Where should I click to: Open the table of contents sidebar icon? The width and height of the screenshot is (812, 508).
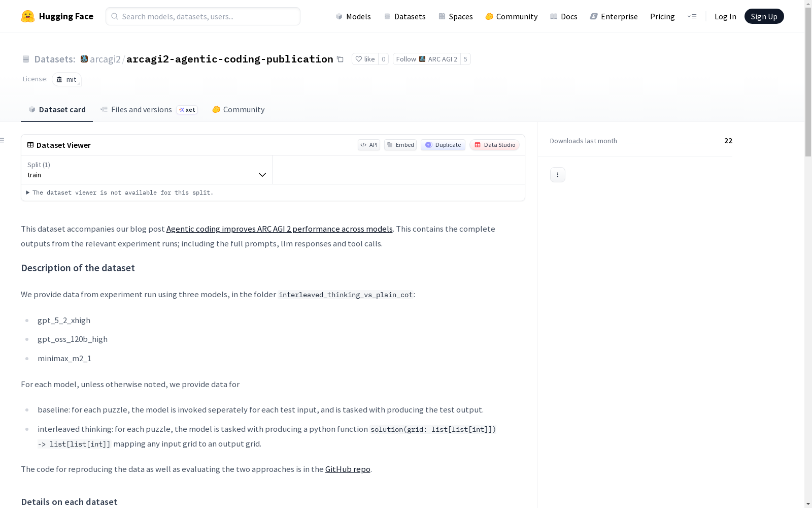[x=3, y=140]
